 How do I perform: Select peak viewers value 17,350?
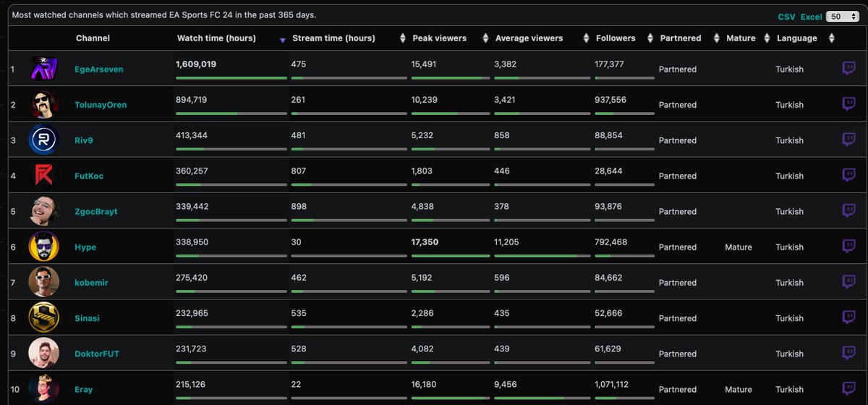point(425,242)
